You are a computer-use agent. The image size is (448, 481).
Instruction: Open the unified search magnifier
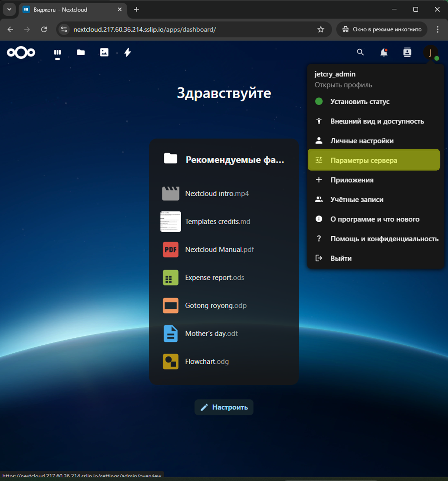pos(360,52)
